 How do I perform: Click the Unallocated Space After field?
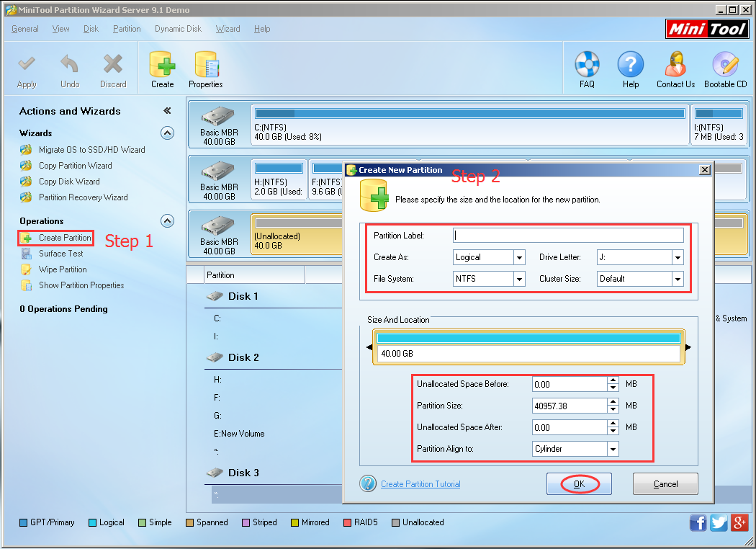coord(570,427)
